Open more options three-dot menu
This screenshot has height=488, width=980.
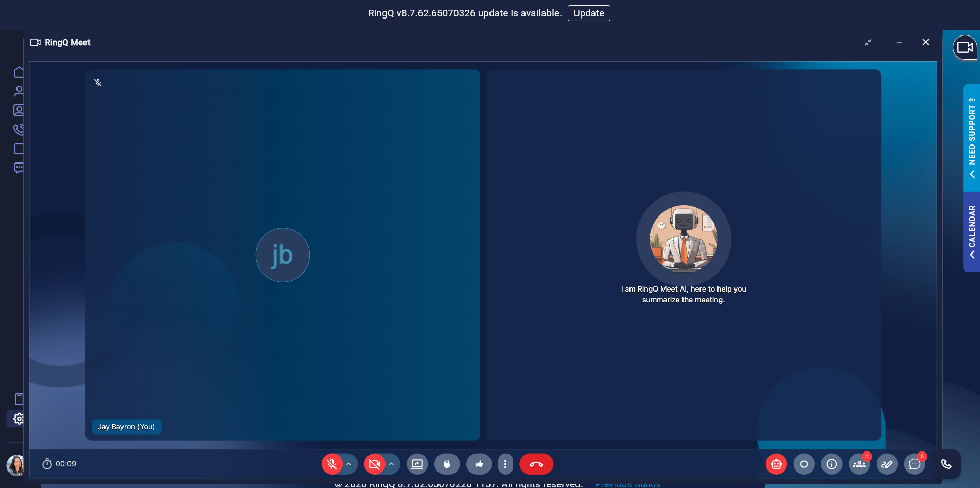505,464
